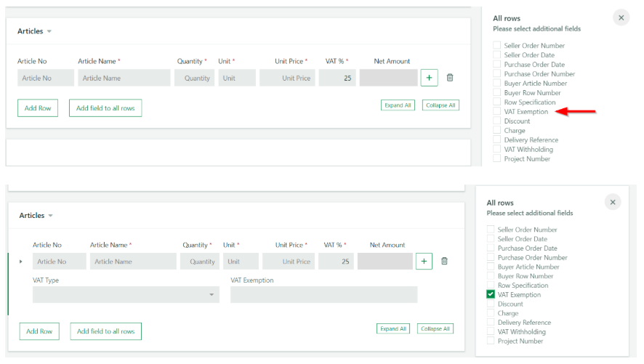644x364 pixels.
Task: Open the caret next to the upper Articles heading
Action: point(49,32)
